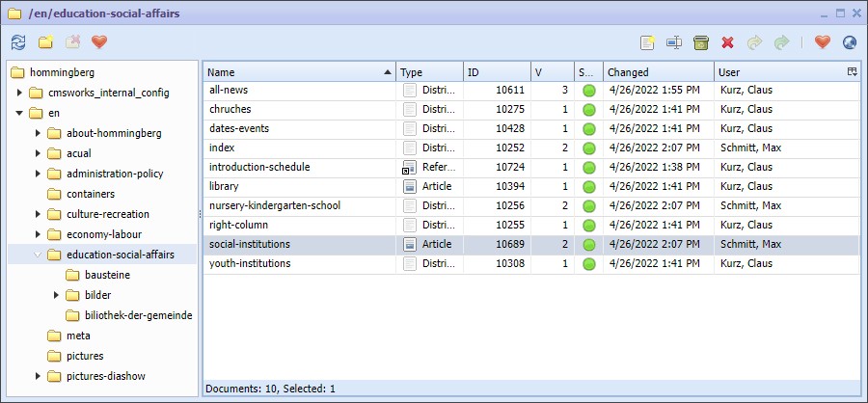Click the recycle bin icon
868x403 pixels.
point(701,42)
